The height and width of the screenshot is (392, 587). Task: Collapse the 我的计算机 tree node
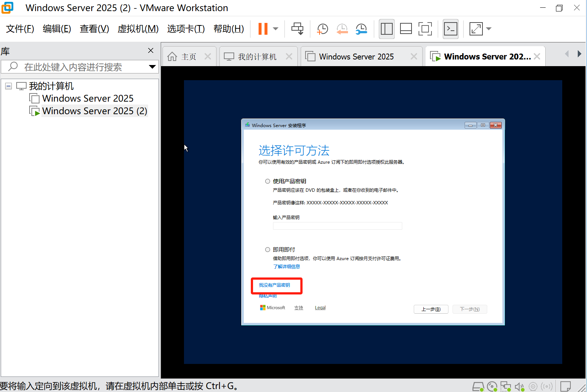click(8, 86)
